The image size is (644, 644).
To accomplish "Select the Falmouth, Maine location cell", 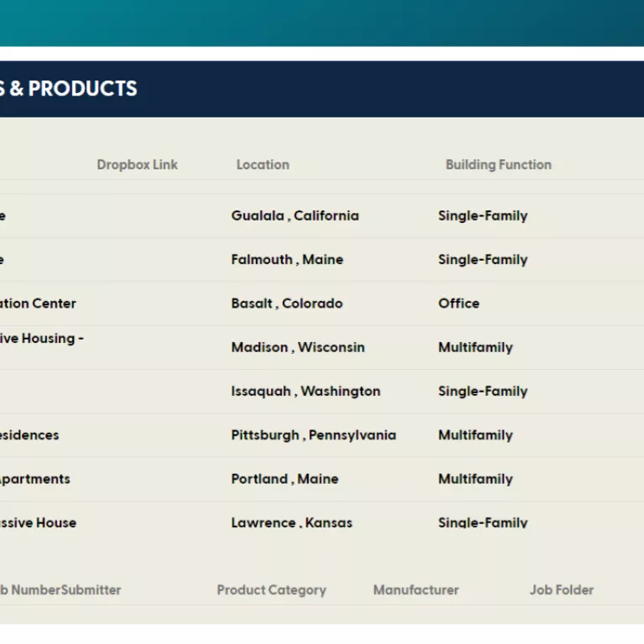I will [287, 259].
